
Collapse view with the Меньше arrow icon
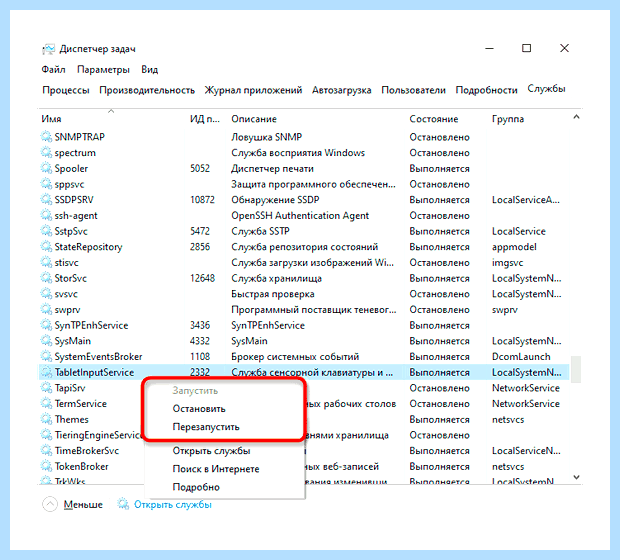coord(50,504)
